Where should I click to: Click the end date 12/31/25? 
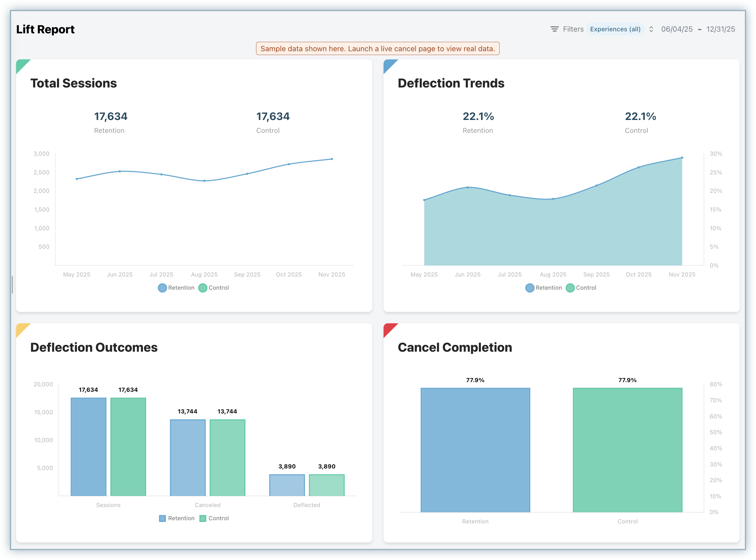[720, 29]
